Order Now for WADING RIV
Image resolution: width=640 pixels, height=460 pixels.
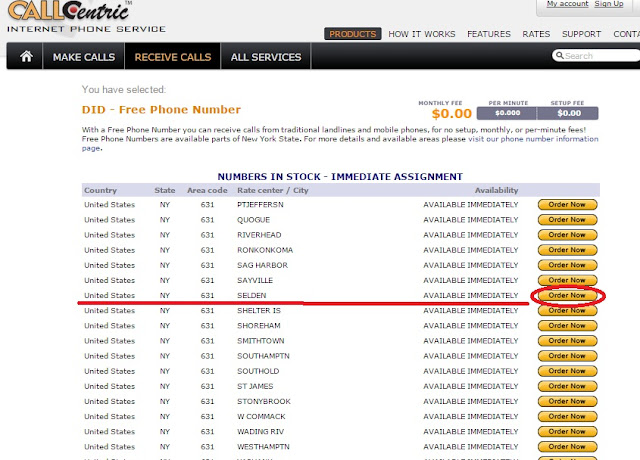pos(567,431)
